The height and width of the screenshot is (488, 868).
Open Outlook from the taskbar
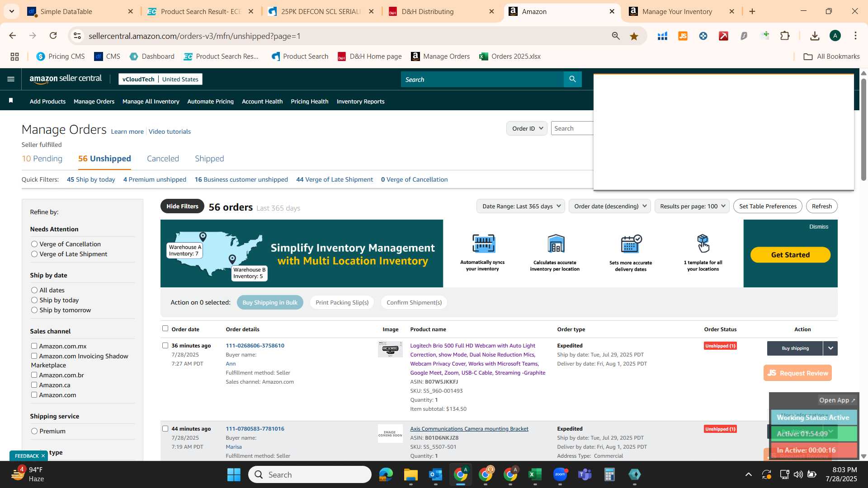pyautogui.click(x=435, y=474)
